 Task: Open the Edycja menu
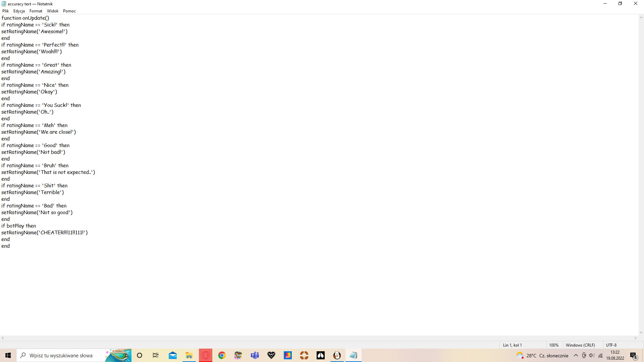[19, 11]
